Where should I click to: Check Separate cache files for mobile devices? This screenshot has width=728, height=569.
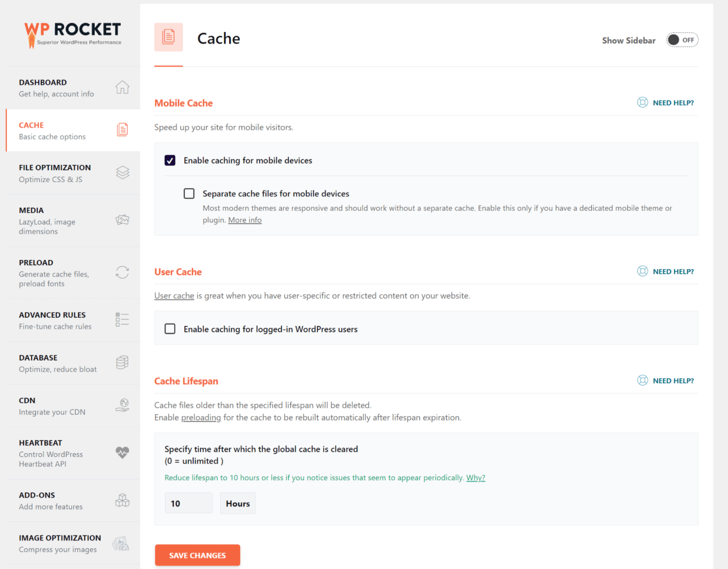(x=189, y=194)
